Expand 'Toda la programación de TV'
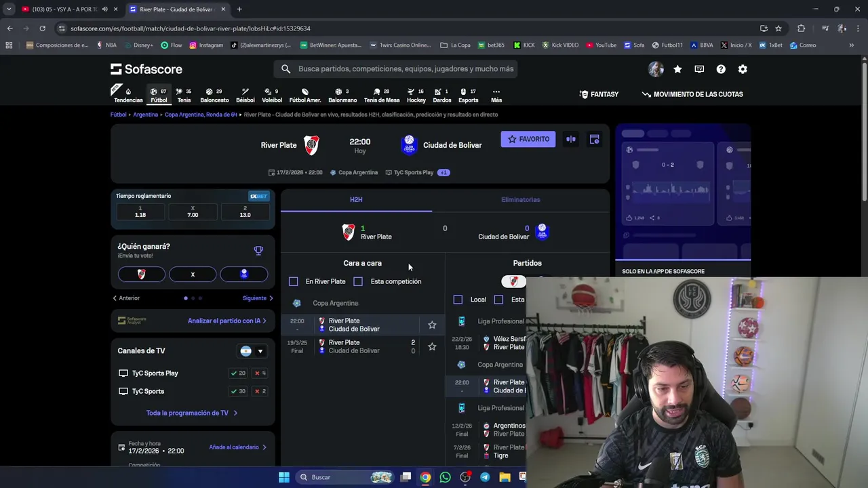The image size is (868, 488). (x=192, y=413)
